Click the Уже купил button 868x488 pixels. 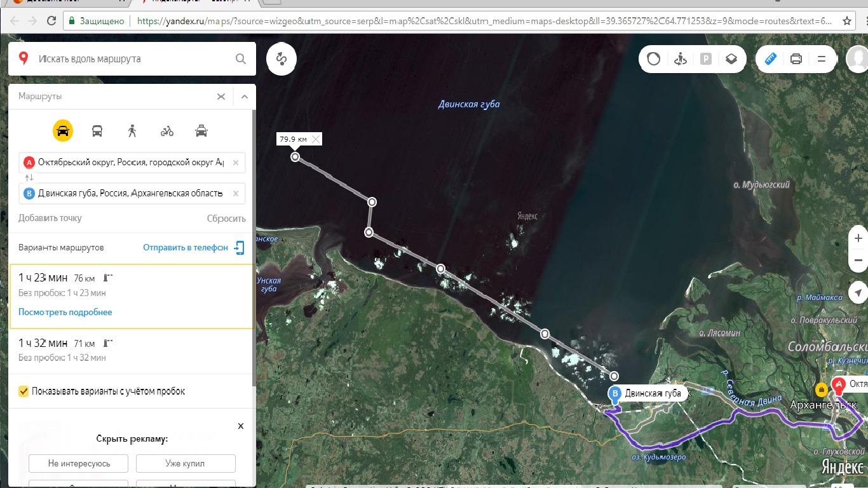186,463
